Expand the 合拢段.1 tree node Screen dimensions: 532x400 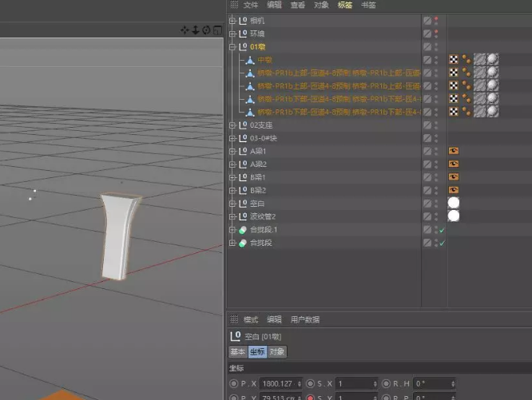[232, 230]
